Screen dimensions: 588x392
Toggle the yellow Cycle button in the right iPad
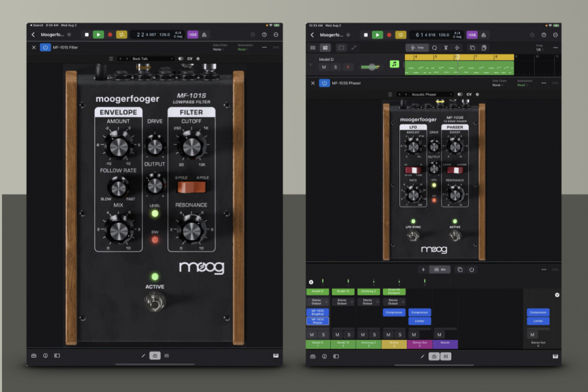[x=401, y=35]
